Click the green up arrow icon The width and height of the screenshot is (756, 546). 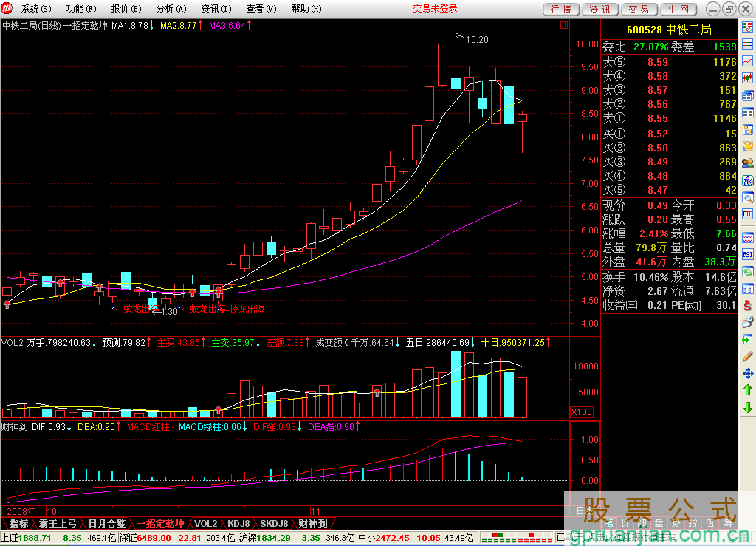[x=748, y=390]
